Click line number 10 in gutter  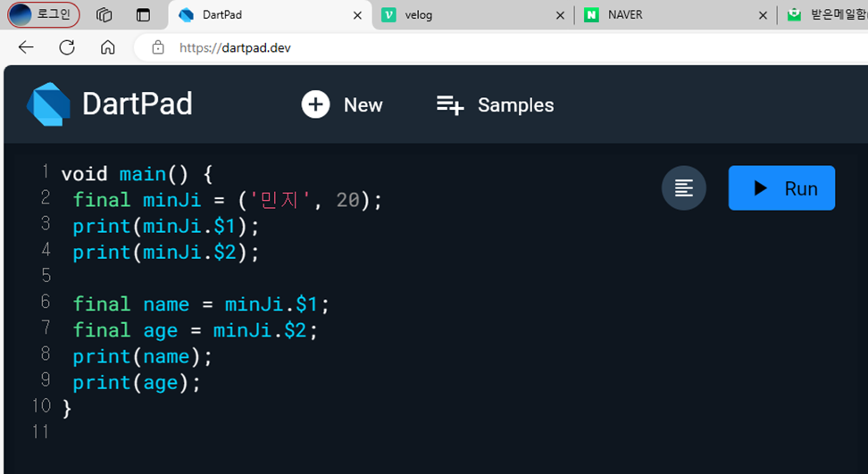[x=41, y=405]
